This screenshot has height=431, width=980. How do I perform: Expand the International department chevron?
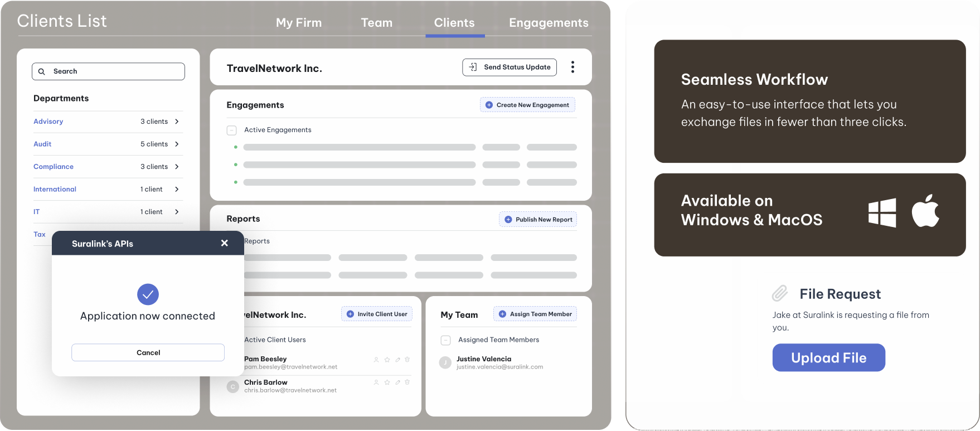177,189
